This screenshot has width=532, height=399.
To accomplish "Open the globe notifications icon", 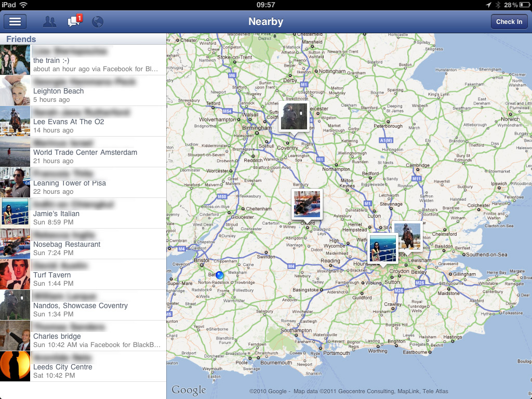I will coord(98,22).
